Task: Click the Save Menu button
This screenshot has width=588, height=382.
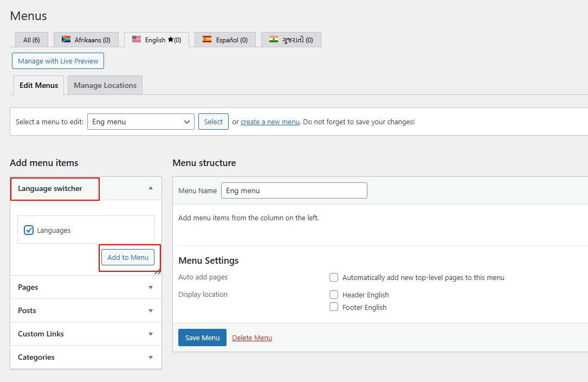Action: point(202,338)
